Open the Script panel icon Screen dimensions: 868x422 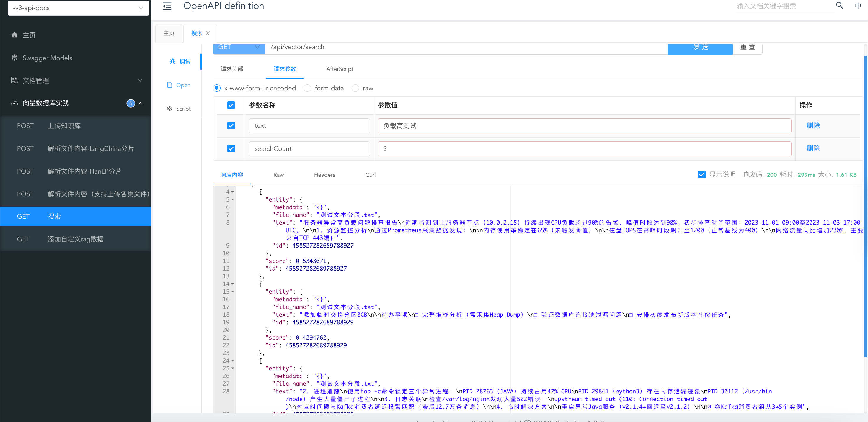coord(169,109)
